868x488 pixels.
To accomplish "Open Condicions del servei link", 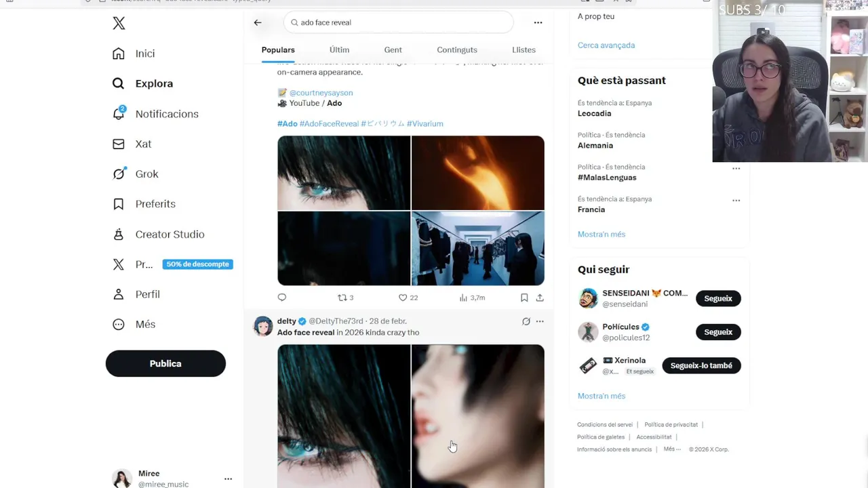I will coord(605,425).
